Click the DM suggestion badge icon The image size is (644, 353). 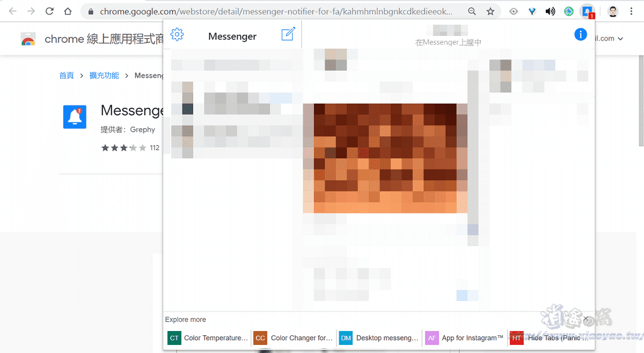(346, 338)
